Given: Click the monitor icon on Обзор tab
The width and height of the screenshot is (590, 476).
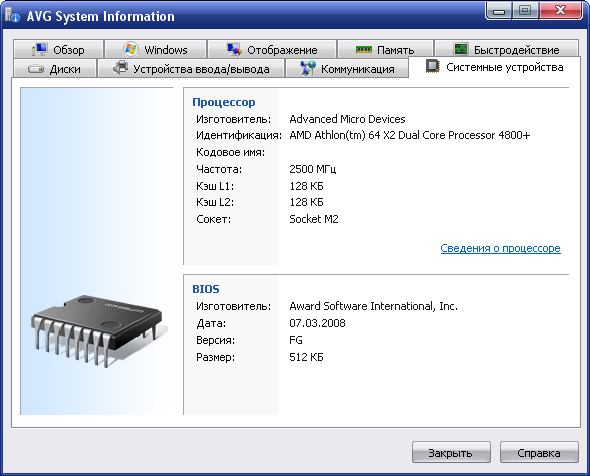Looking at the screenshot, I should 40,50.
